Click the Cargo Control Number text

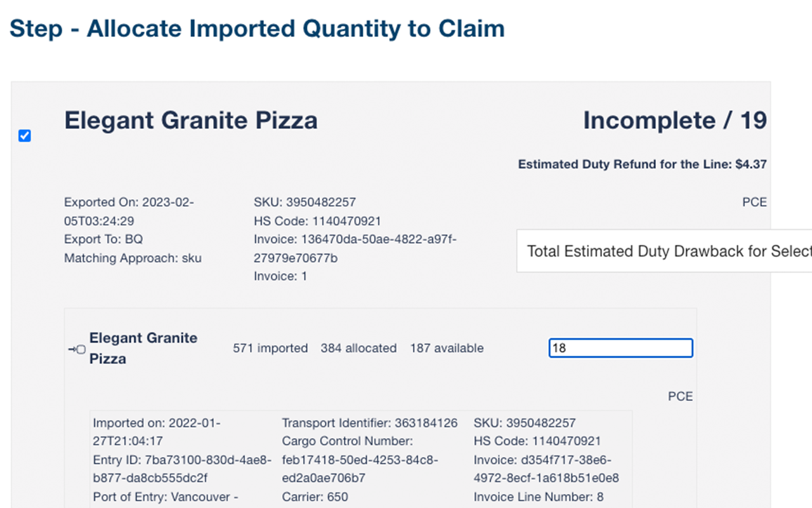[x=347, y=441]
